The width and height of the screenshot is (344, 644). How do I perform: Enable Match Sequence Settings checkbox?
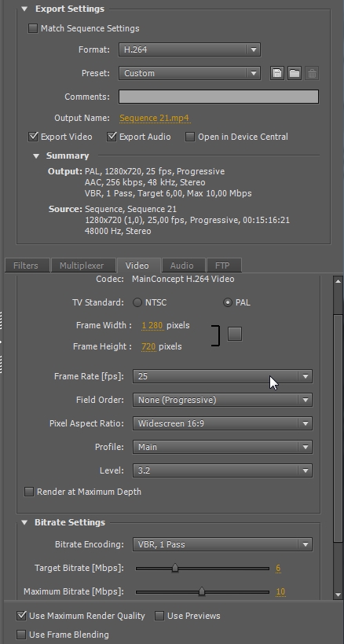point(33,28)
